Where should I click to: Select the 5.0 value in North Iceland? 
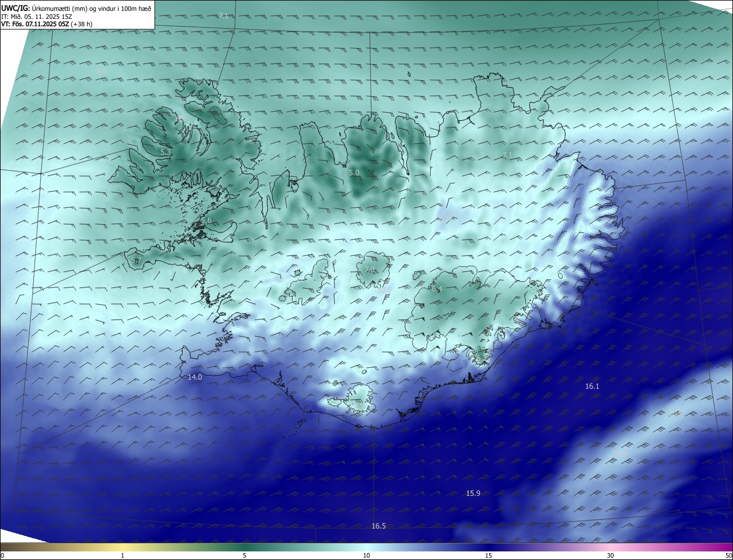[x=354, y=172]
